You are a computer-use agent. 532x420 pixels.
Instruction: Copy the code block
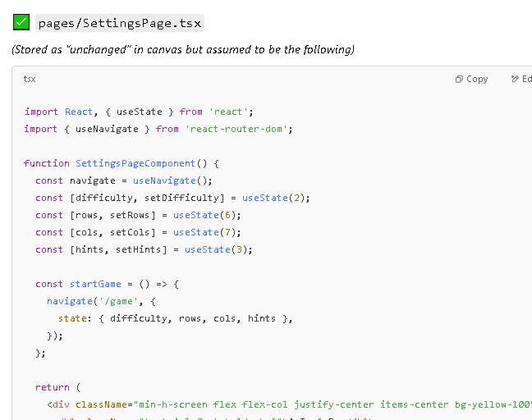pyautogui.click(x=471, y=79)
